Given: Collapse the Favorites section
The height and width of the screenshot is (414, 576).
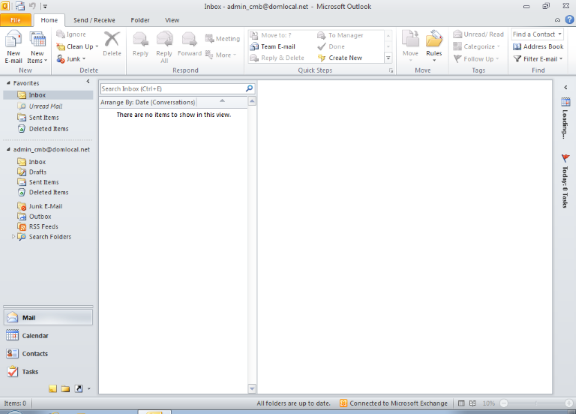Looking at the screenshot, I should pos(8,83).
